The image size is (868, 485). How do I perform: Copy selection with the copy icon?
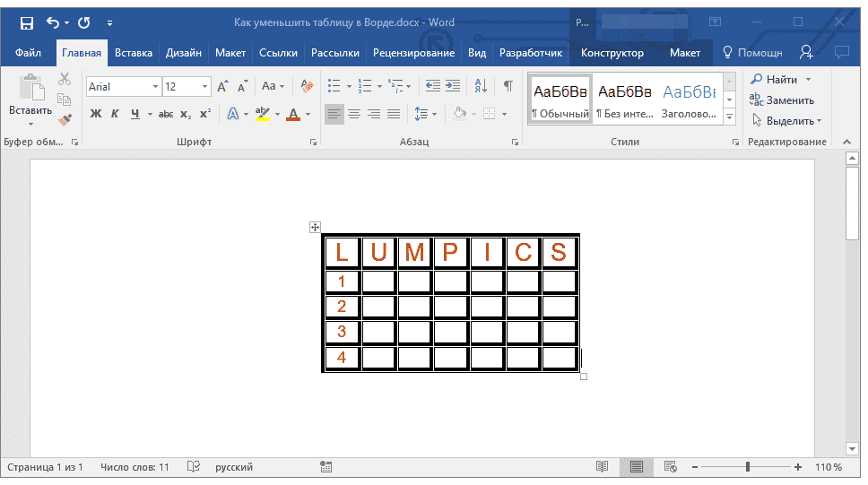click(x=65, y=100)
